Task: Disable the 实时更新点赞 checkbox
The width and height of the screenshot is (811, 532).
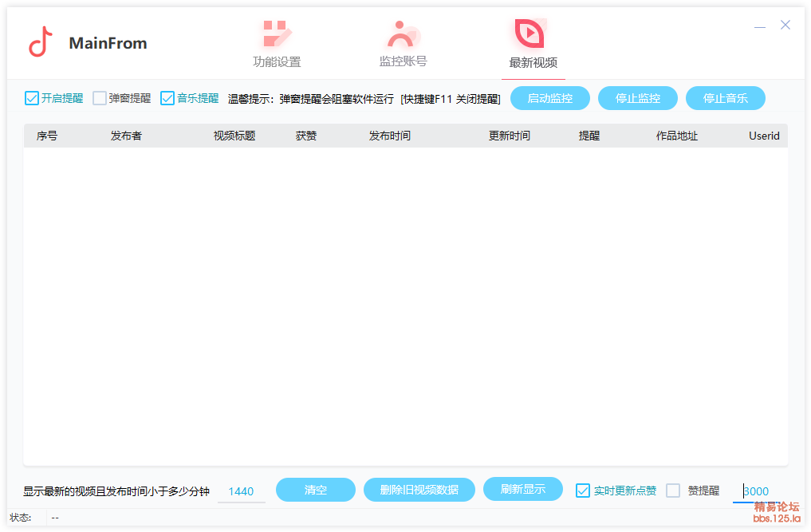Action: (583, 491)
